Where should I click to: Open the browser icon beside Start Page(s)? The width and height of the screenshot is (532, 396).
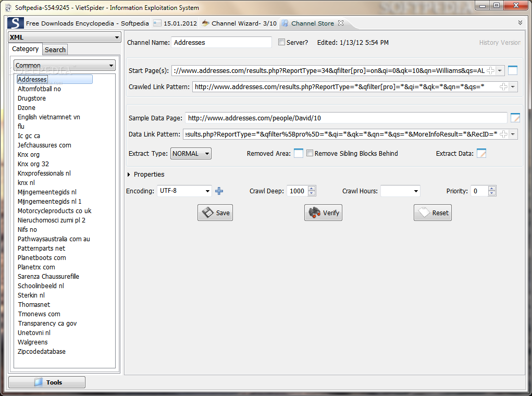click(x=513, y=70)
